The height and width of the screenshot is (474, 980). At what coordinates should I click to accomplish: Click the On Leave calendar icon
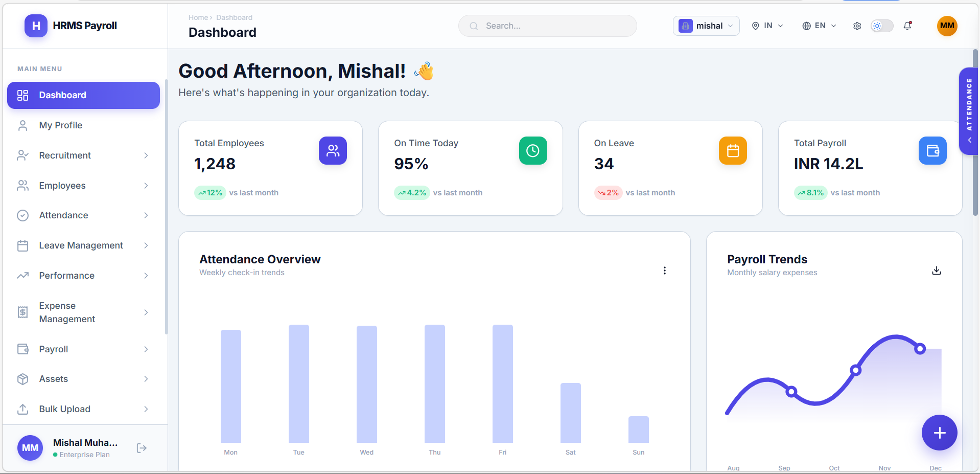(732, 151)
